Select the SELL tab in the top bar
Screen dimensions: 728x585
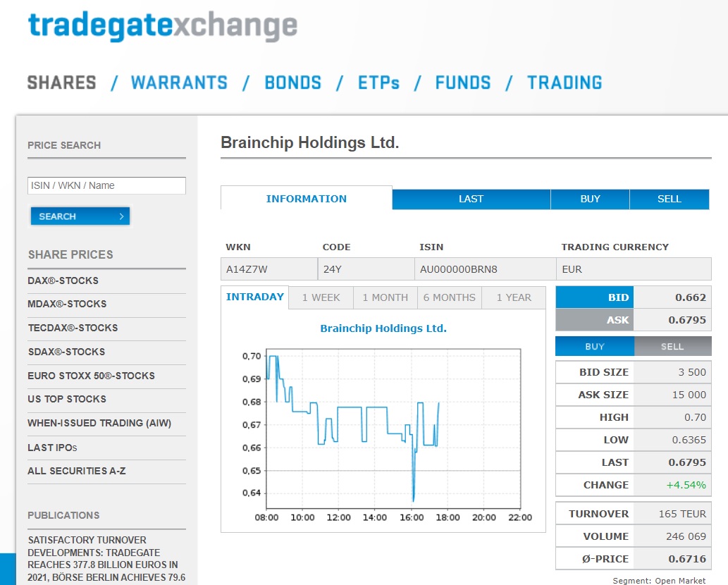(x=669, y=199)
